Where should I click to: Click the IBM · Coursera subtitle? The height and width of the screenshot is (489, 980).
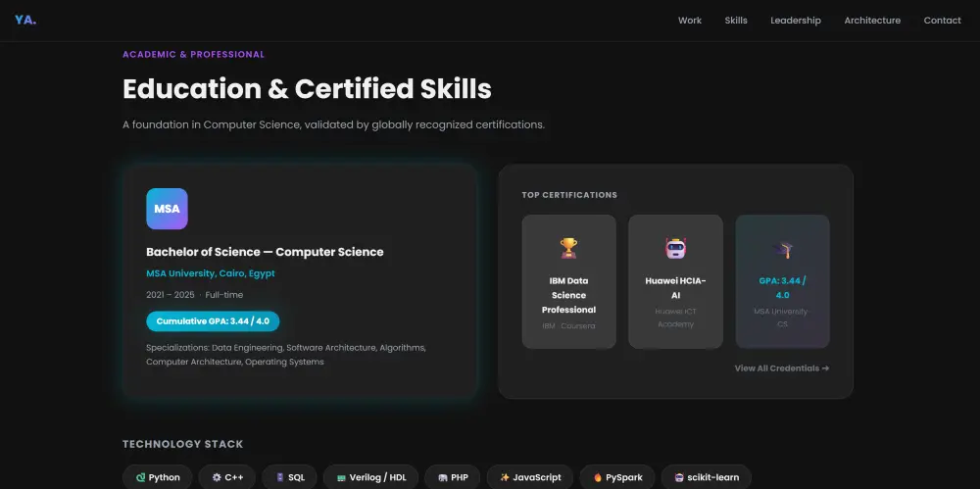568,325
